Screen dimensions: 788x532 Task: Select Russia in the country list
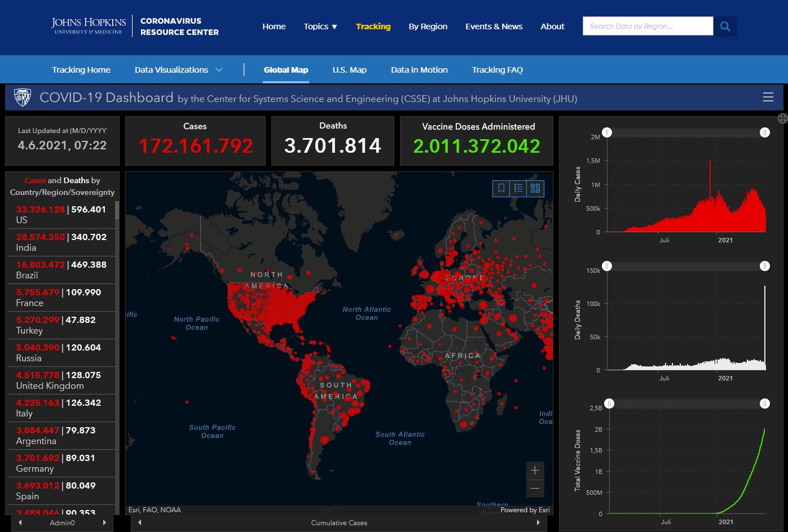click(x=61, y=353)
